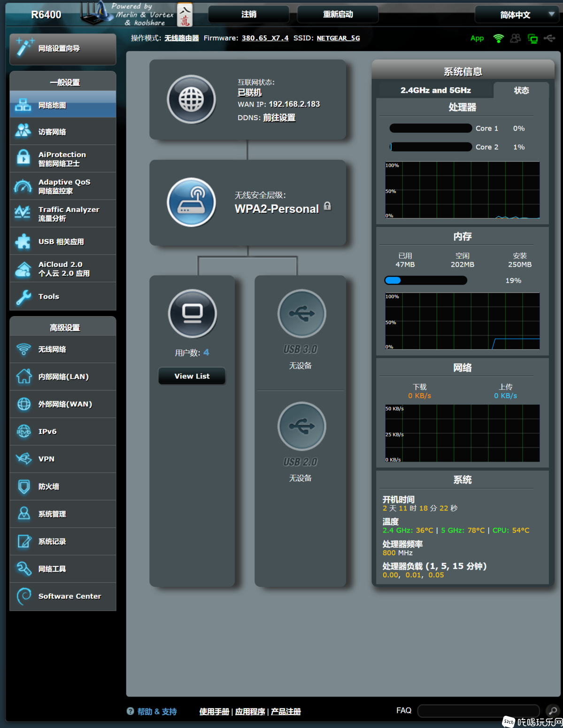
Task: Click the WPA2-Personal security level text
Action: pyautogui.click(x=277, y=209)
